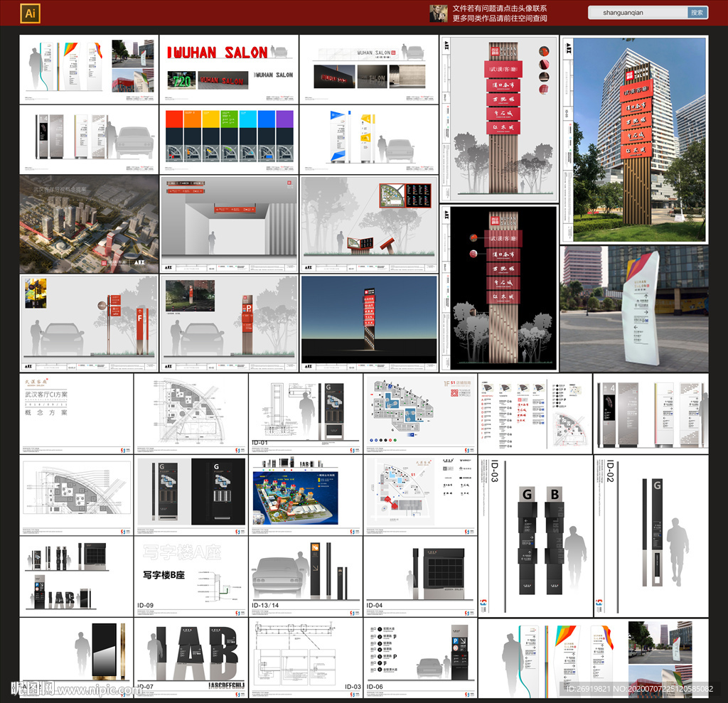
Task: Open the 1F blue floor plan thumbnail
Action: pos(420,414)
